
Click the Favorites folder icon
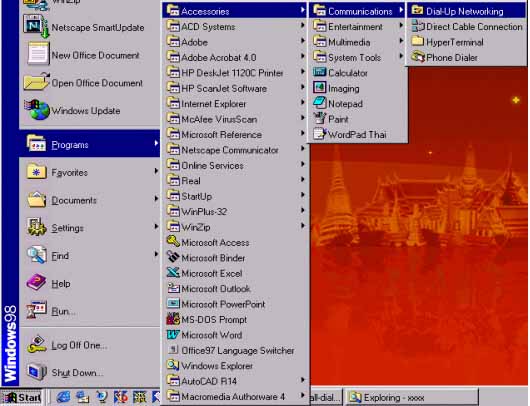click(x=36, y=172)
